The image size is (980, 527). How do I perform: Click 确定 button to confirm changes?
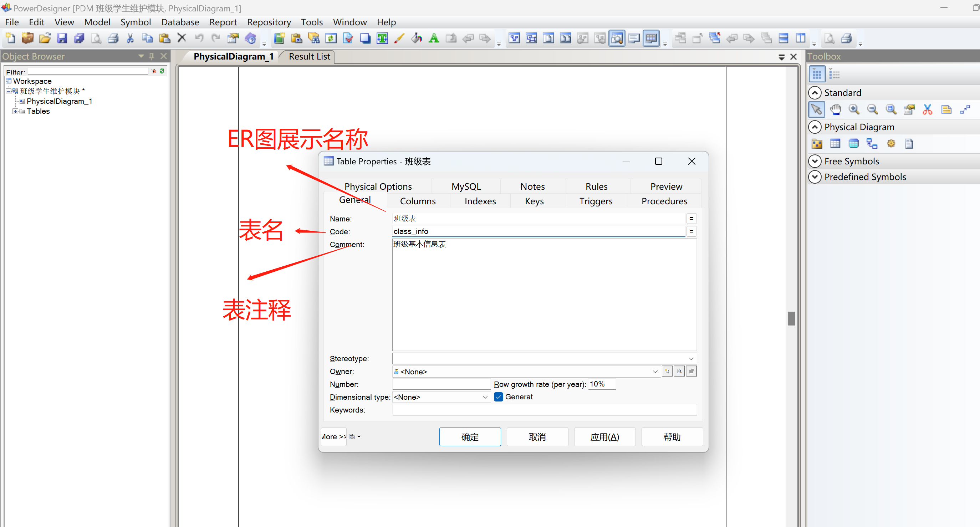pyautogui.click(x=470, y=436)
